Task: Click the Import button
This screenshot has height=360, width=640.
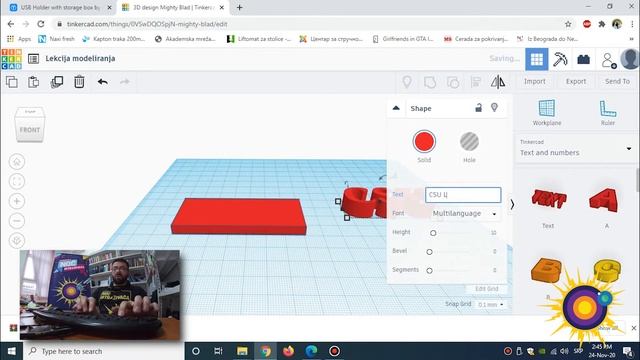Action: [535, 82]
